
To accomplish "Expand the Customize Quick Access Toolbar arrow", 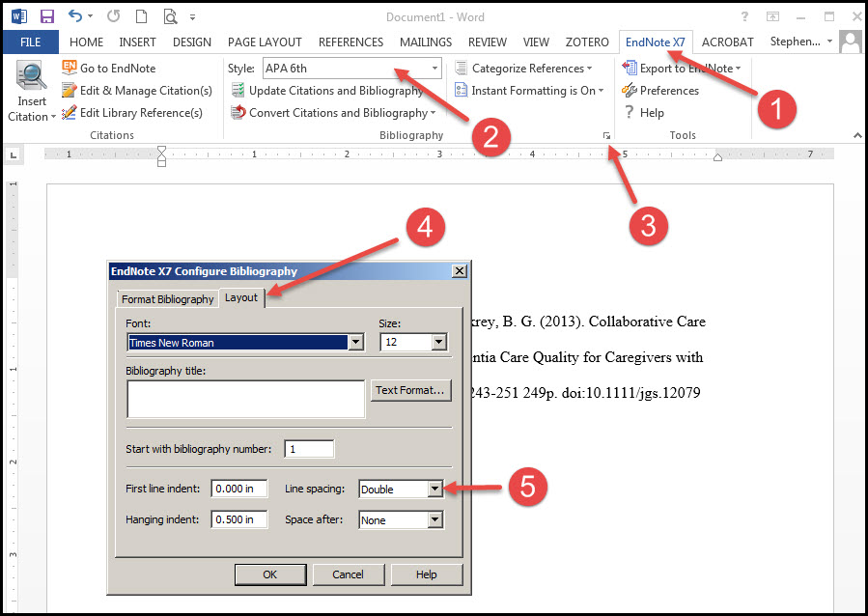I will tap(193, 17).
